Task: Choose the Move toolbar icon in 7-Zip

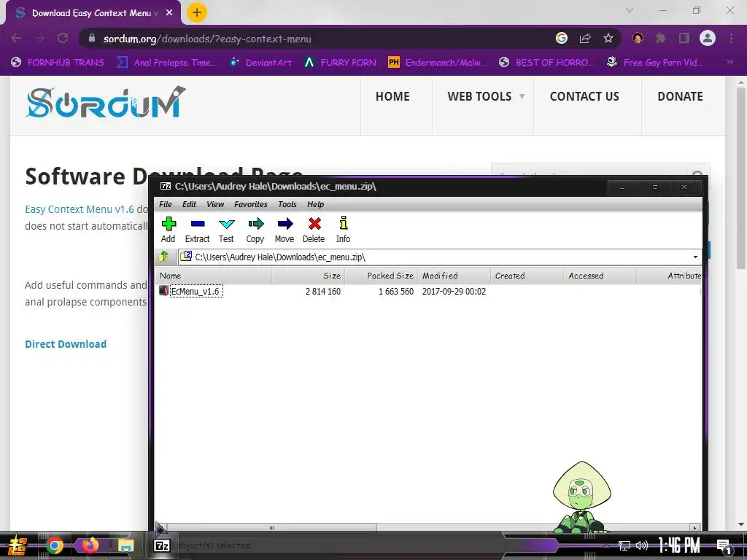Action: [285, 230]
